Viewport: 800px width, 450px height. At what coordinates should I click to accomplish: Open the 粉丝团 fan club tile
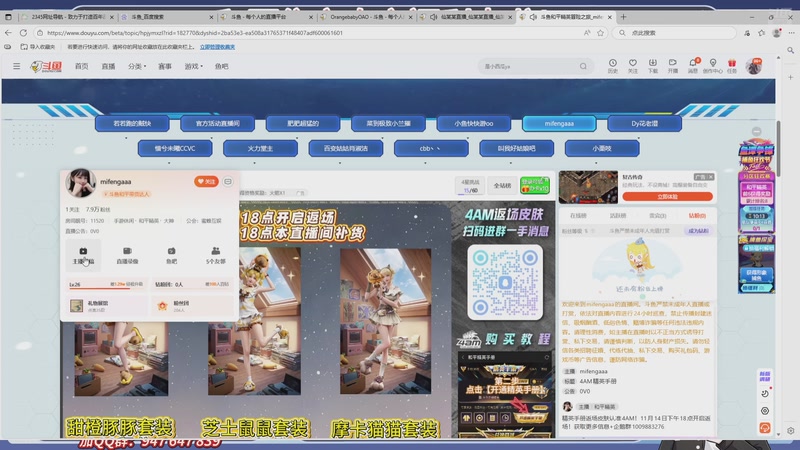click(x=192, y=306)
